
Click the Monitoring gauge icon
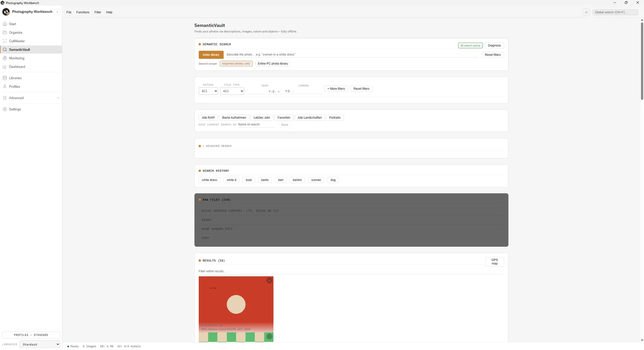[x=5, y=58]
